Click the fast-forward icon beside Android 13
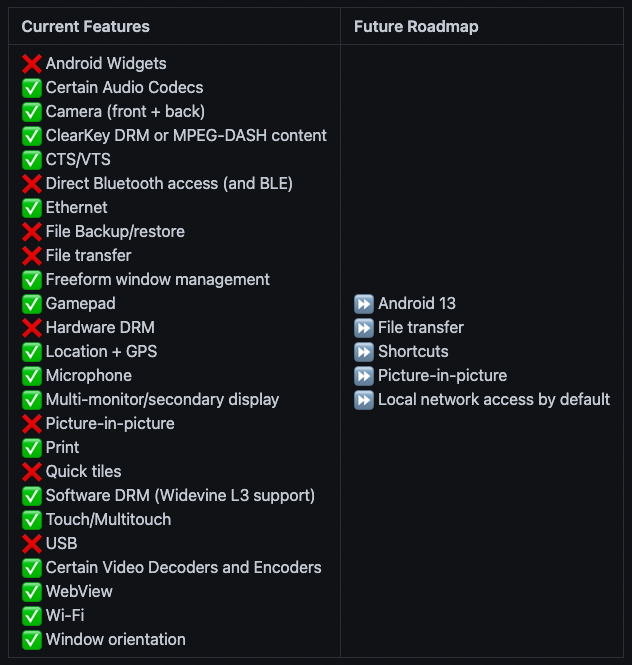The width and height of the screenshot is (632, 665). point(364,304)
